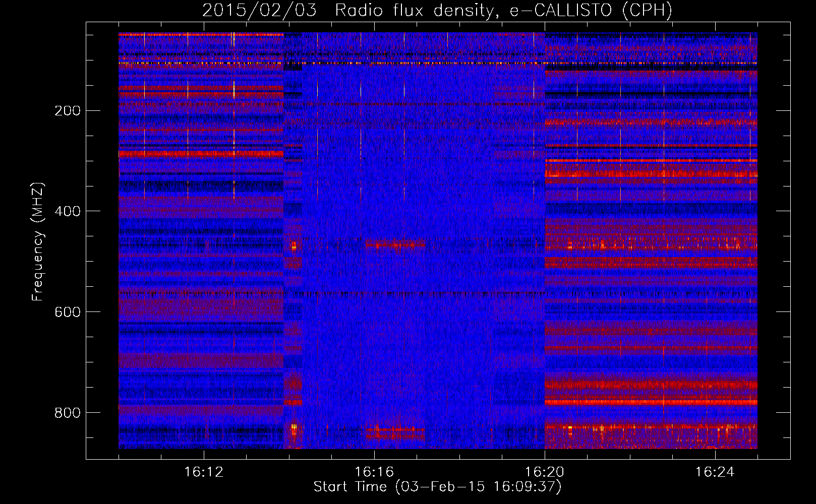Click the '200' frequency tick label
The width and height of the screenshot is (816, 504).
67,111
